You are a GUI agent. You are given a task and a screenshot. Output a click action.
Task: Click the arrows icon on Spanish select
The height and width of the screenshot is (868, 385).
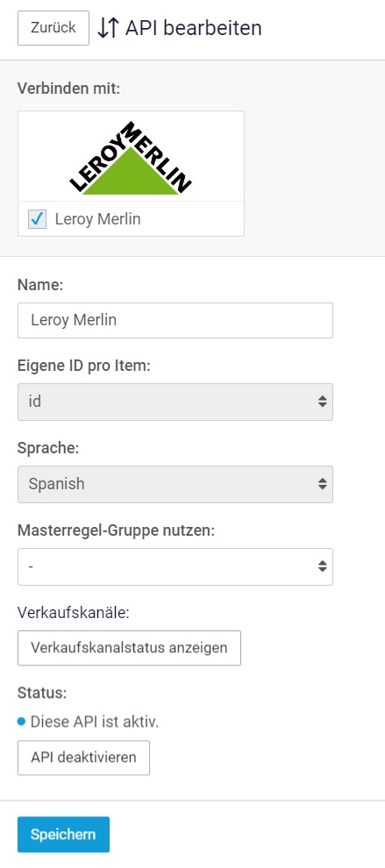323,484
